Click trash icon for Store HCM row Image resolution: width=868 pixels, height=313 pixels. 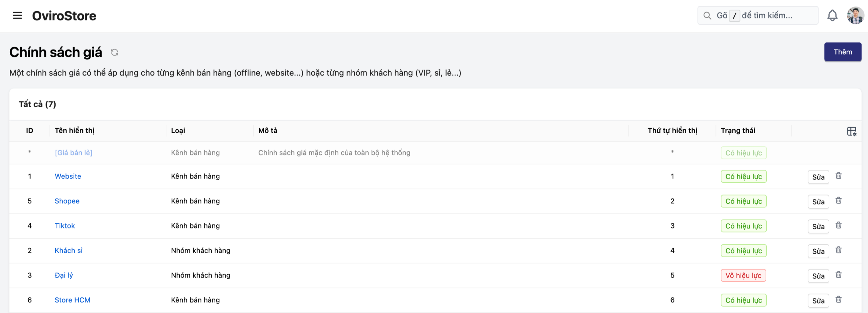point(839,300)
